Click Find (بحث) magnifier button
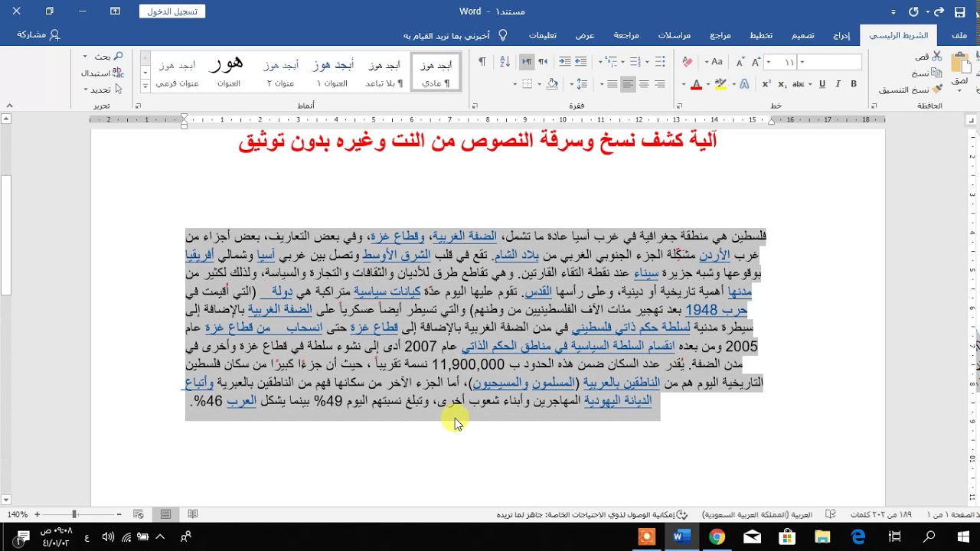This screenshot has height=551, width=980. (109, 57)
